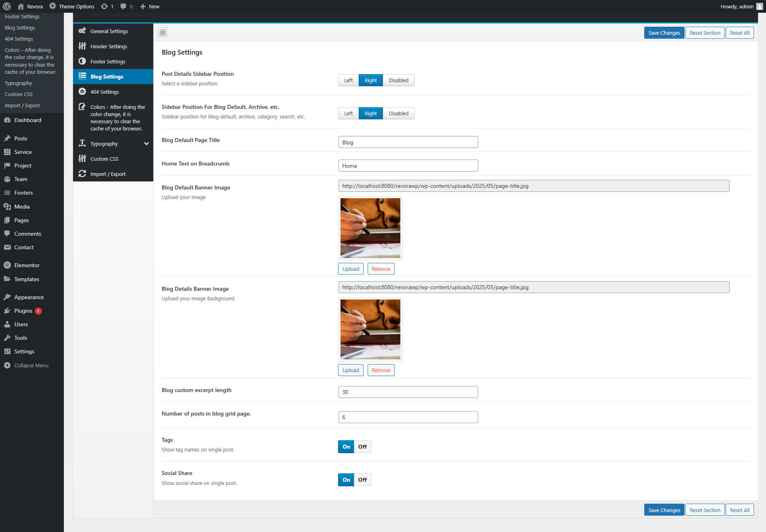Screen dimensions: 766x532
Task: Click the Users sidebar icon
Action: 7,324
